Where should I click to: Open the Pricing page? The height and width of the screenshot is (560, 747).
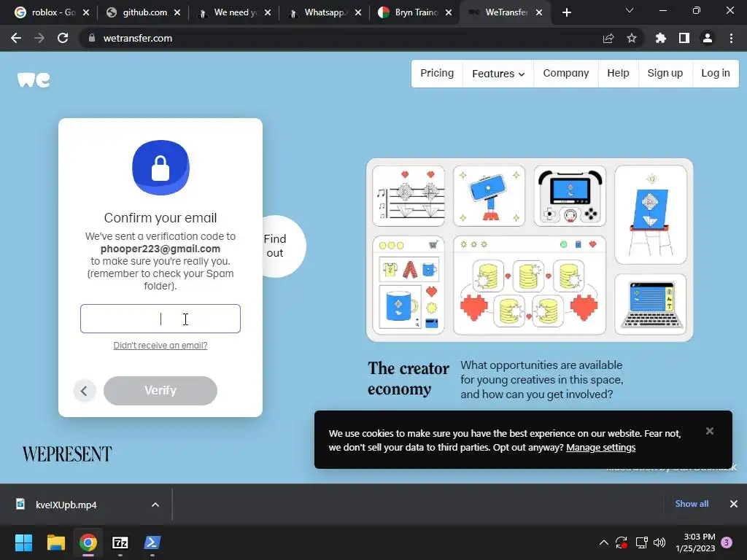(x=437, y=74)
